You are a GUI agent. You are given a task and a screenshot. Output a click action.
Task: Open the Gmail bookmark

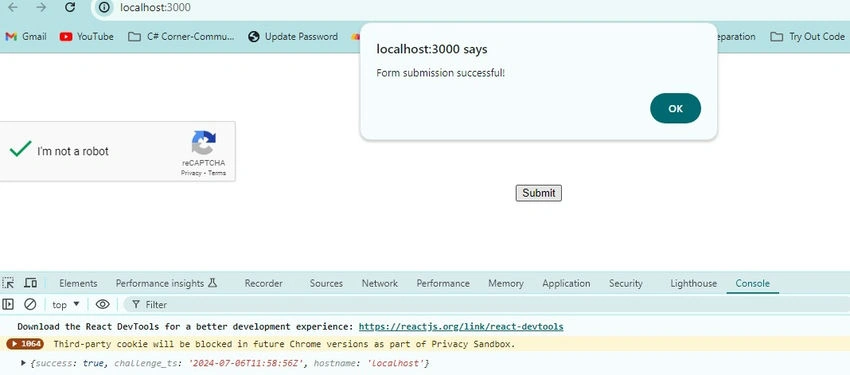(x=26, y=37)
